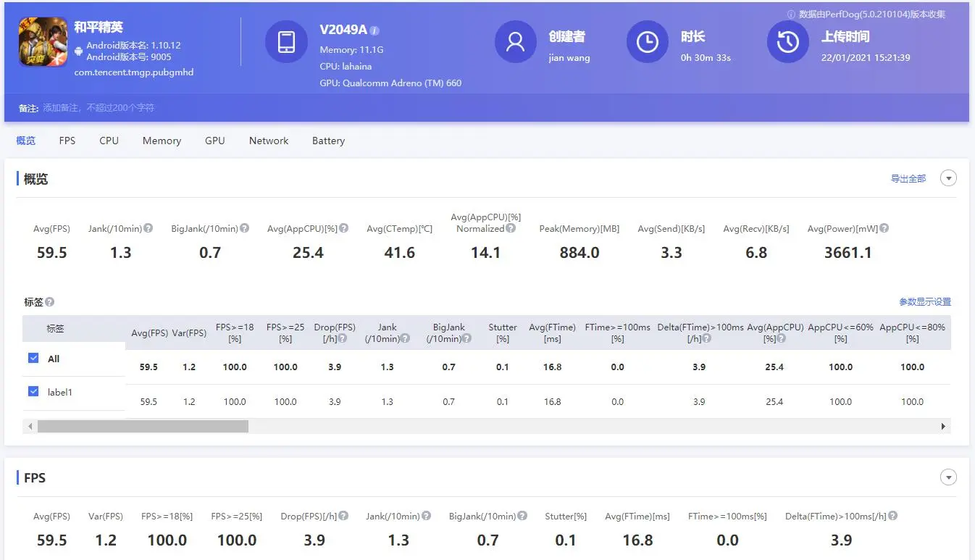Click the info icon next to V2049A
975x560 pixels.
click(x=374, y=30)
